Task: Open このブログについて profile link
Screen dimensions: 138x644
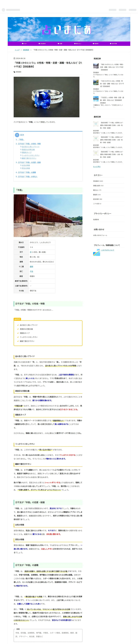Action: tap(107, 250)
